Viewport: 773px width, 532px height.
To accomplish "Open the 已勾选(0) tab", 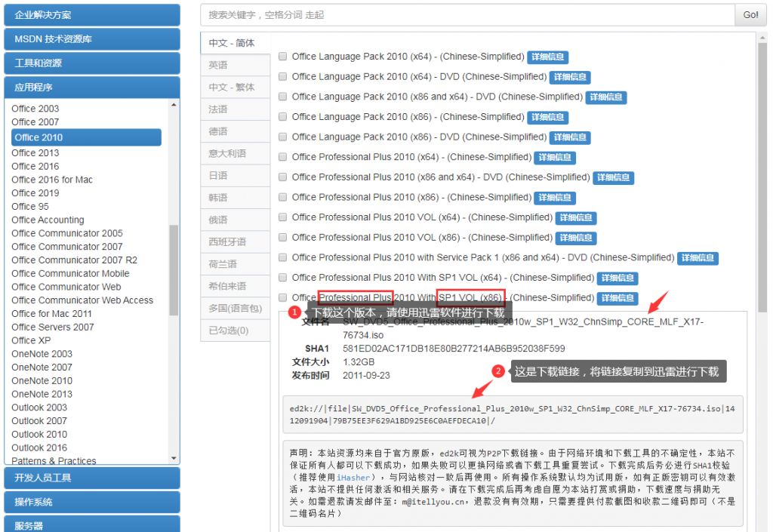I will click(x=236, y=331).
